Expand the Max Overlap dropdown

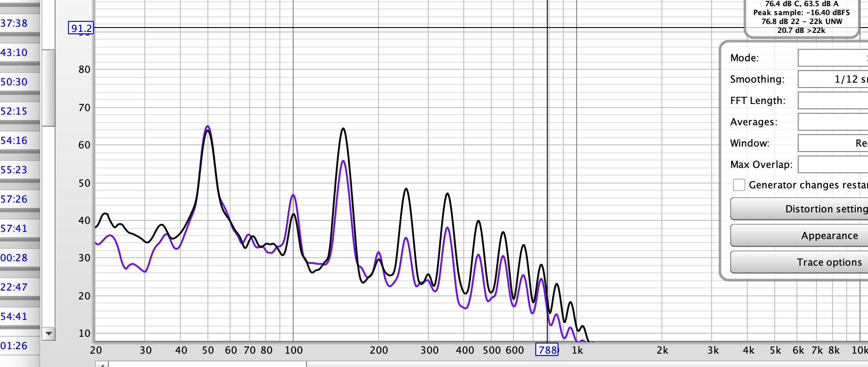(x=832, y=164)
